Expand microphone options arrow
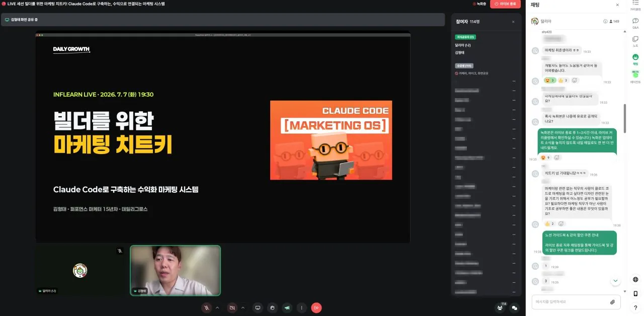This screenshot has height=316, width=644. pyautogui.click(x=217, y=307)
